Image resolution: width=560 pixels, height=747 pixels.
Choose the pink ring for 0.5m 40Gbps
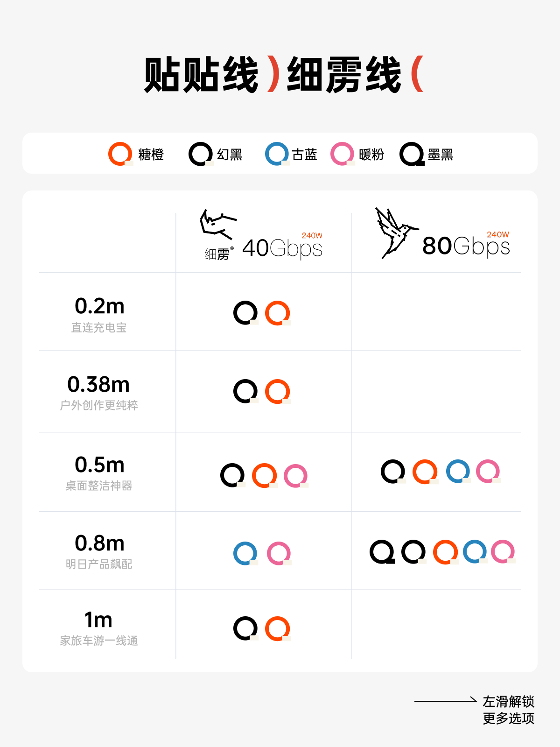(296, 476)
